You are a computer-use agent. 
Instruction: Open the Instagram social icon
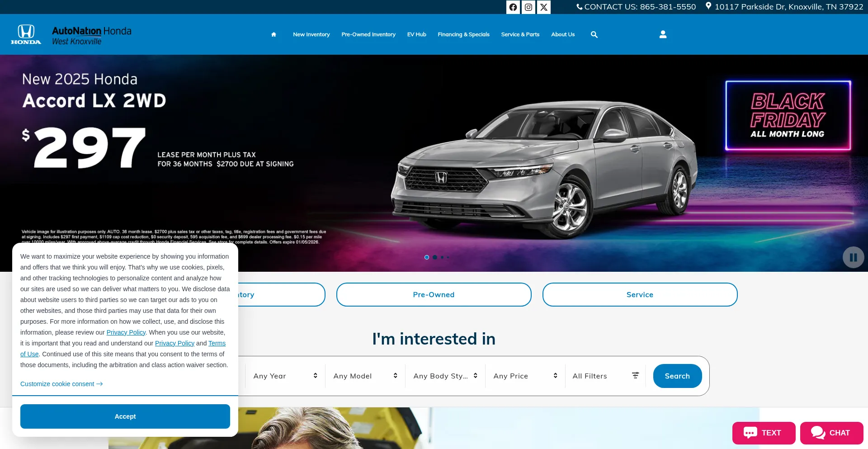coord(528,7)
